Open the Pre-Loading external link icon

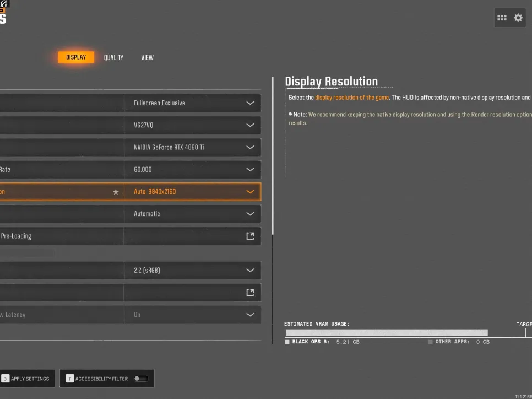tap(250, 236)
